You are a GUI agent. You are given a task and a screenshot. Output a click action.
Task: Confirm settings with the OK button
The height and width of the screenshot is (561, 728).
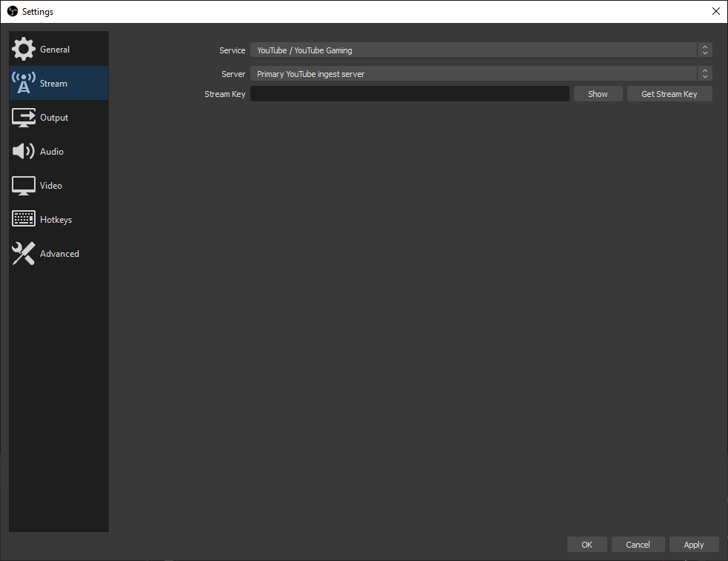click(587, 544)
